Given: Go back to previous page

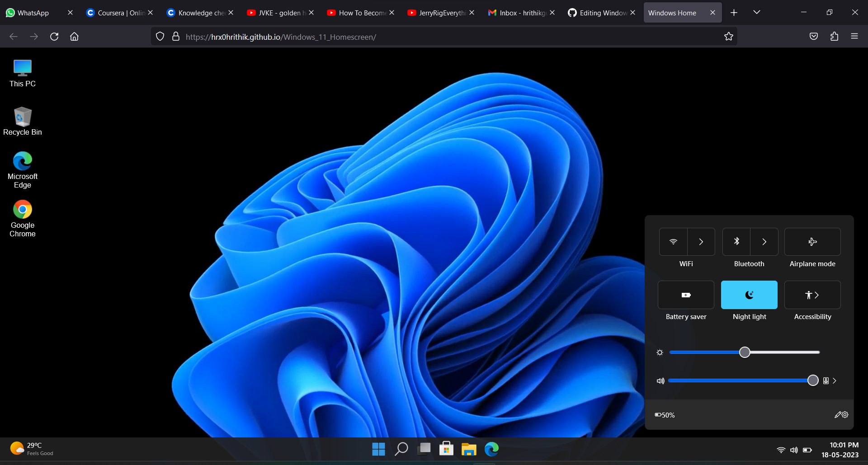Looking at the screenshot, I should [14, 37].
